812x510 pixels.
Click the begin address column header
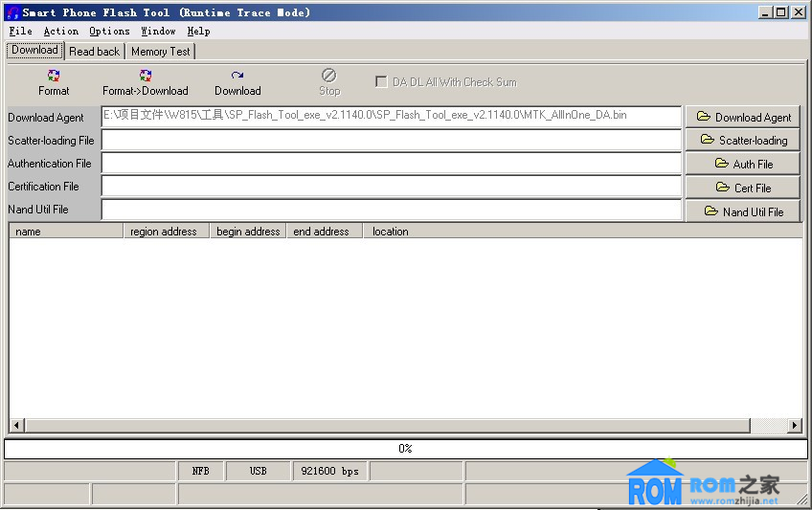click(248, 232)
